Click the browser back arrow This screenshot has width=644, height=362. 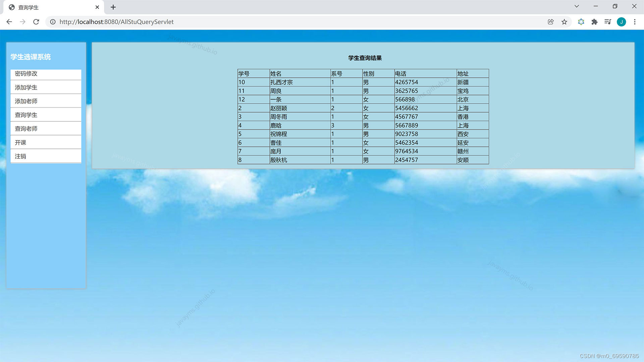tap(9, 22)
